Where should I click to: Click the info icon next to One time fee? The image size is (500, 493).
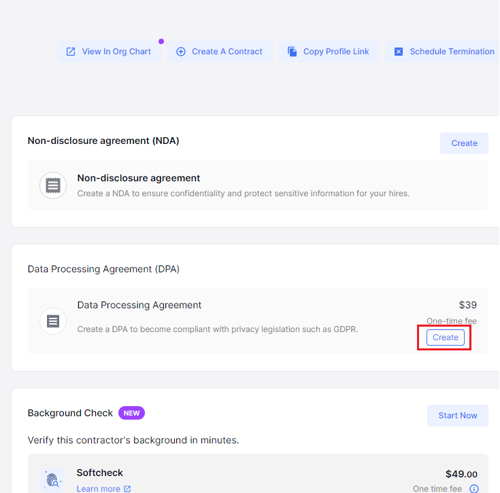pyautogui.click(x=474, y=489)
